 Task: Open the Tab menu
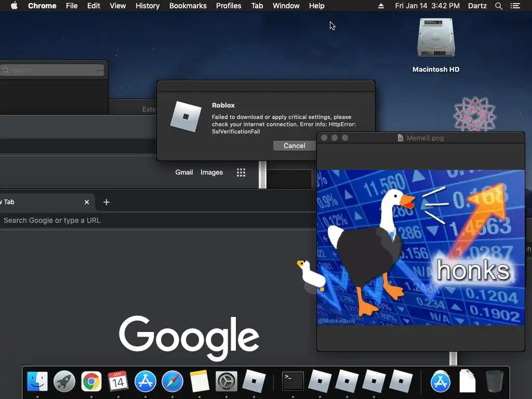(257, 6)
